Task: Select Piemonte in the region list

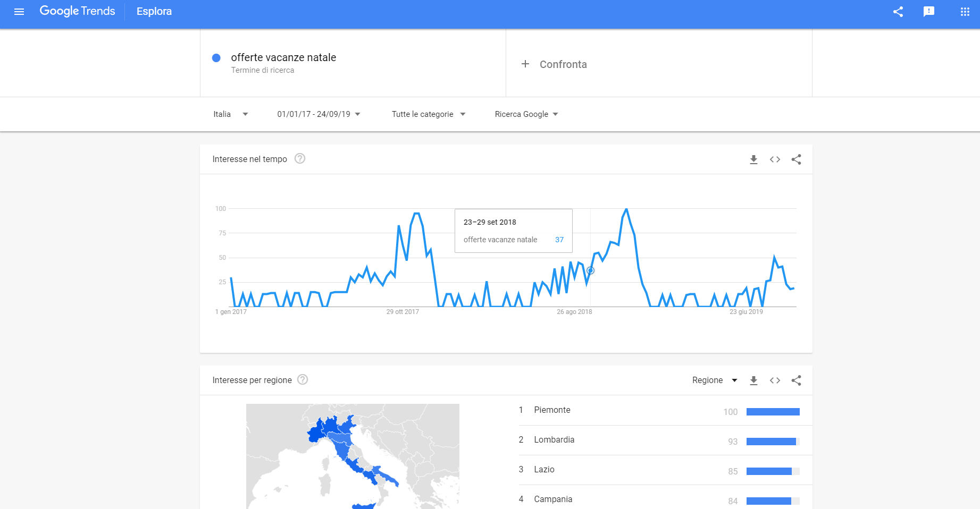Action: click(552, 410)
